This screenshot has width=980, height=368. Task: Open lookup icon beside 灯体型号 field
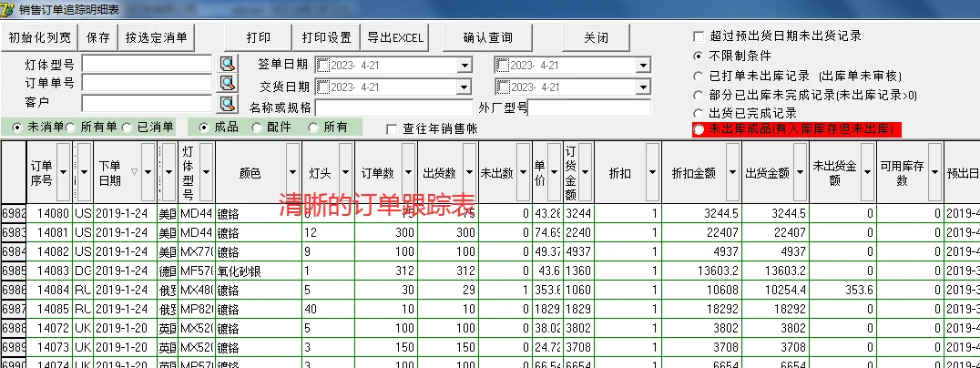coord(228,63)
